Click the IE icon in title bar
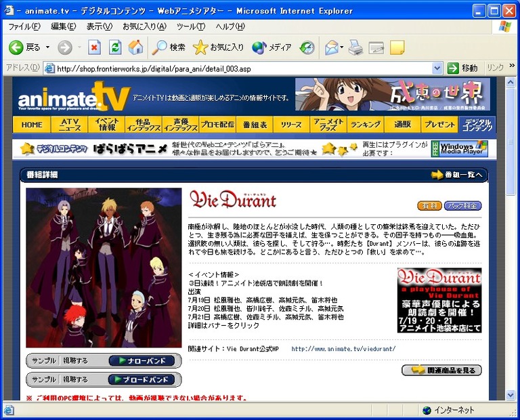Viewport: 520px width, 420px height. [9, 11]
